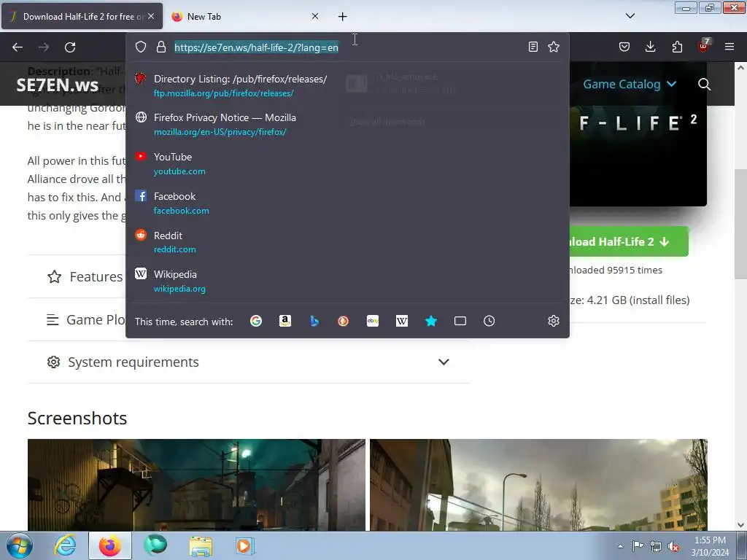Open the Windows Start button
The width and height of the screenshot is (747, 560).
pos(20,545)
